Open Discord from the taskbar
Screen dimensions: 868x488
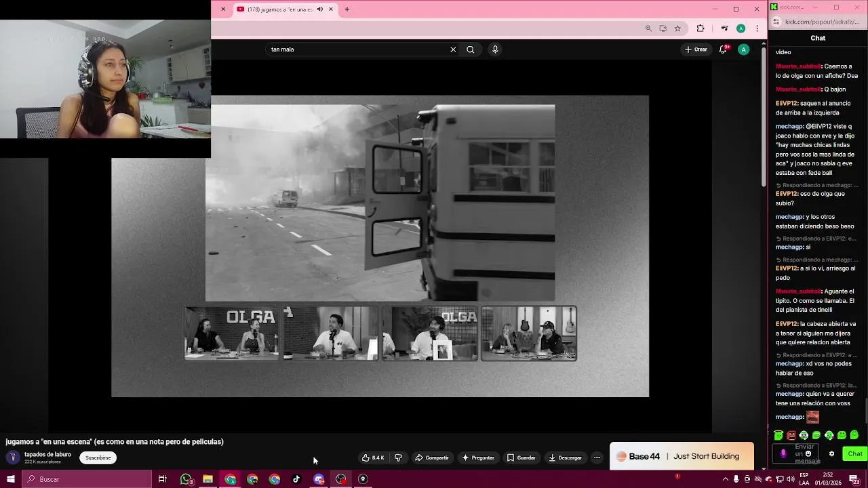[x=319, y=479]
